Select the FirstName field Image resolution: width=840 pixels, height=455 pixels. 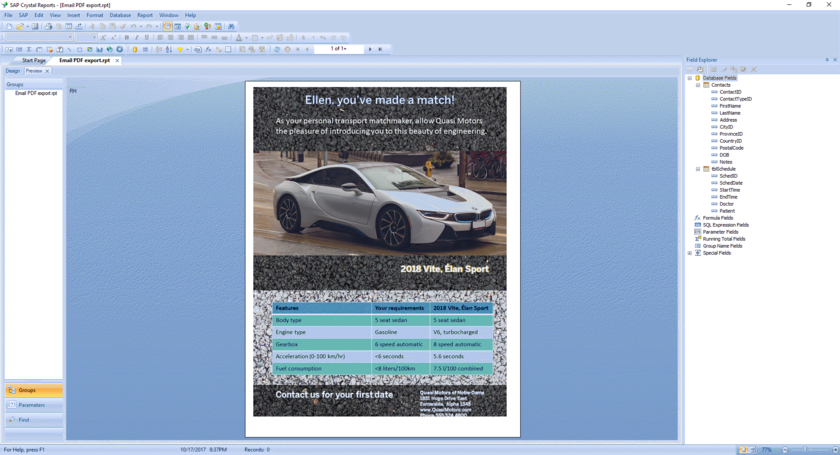[730, 106]
